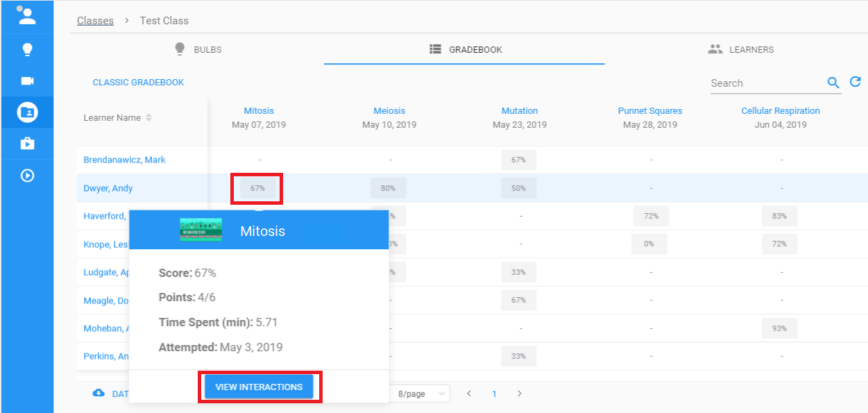Select the briefcase play icon in the sidebar

(x=27, y=144)
